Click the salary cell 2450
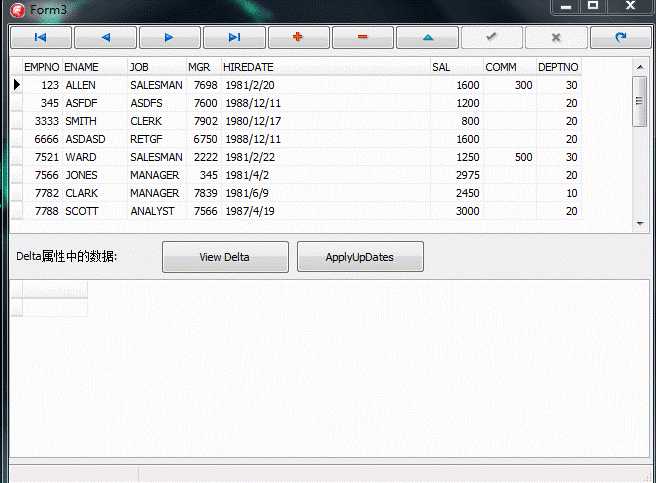The height and width of the screenshot is (483, 656). click(x=457, y=193)
